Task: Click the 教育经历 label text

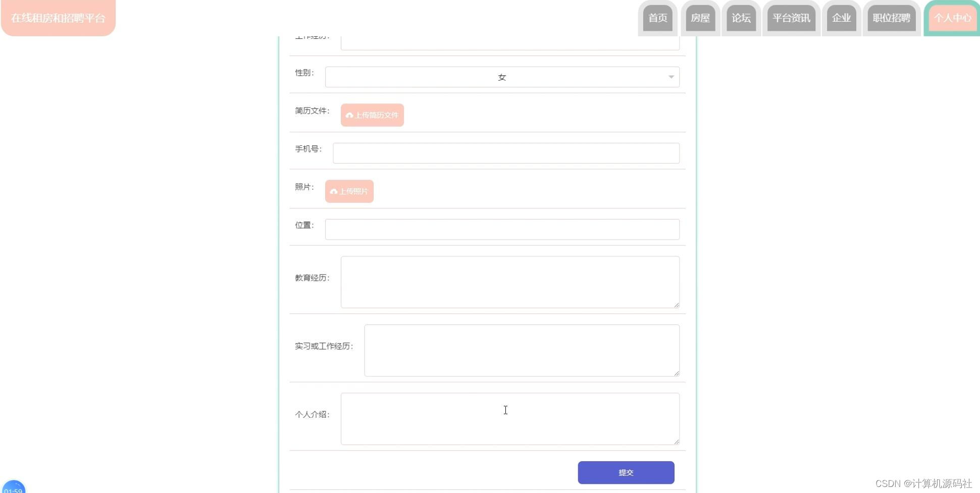Action: pyautogui.click(x=312, y=278)
